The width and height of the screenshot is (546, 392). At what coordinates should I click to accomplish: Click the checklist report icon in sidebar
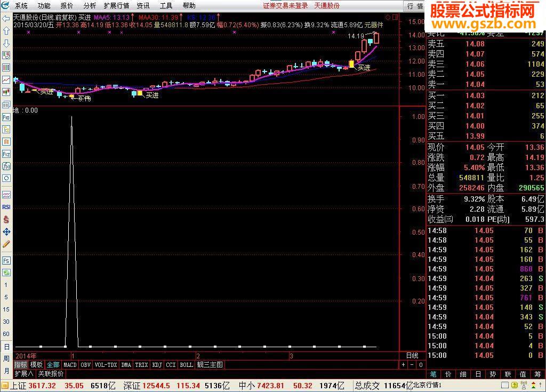[6, 55]
